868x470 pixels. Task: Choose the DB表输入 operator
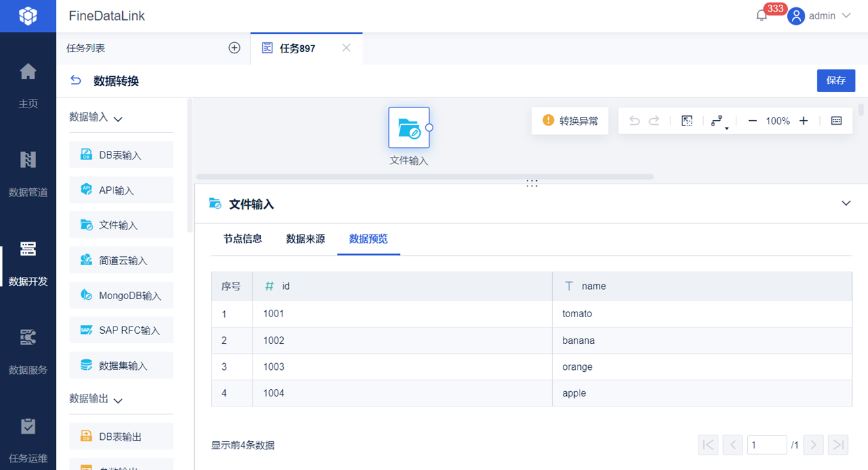[122, 155]
